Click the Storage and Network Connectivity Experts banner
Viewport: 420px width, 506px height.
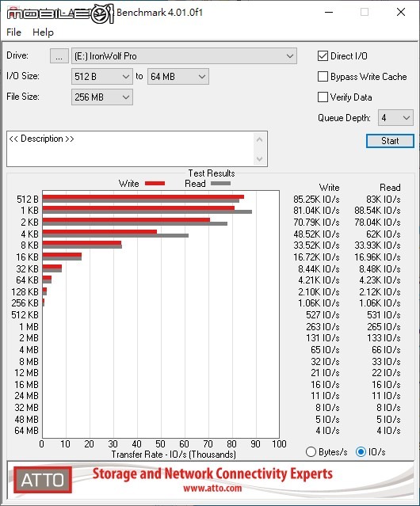[212, 474]
